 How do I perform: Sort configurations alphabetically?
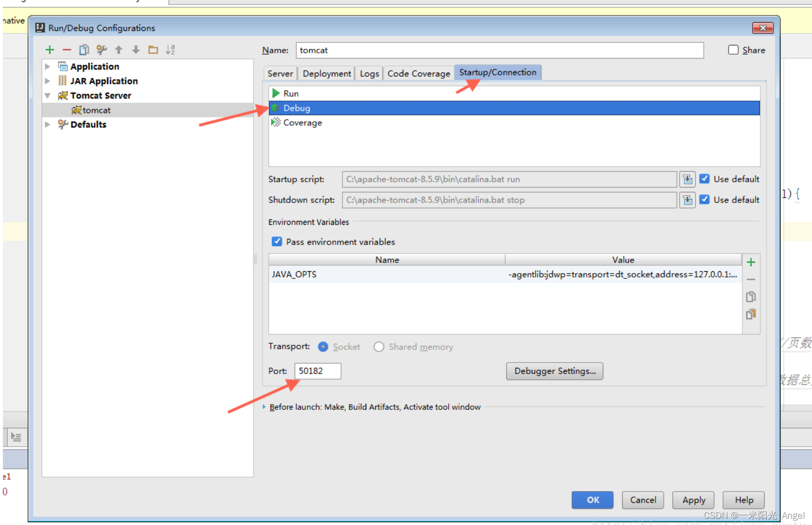170,49
